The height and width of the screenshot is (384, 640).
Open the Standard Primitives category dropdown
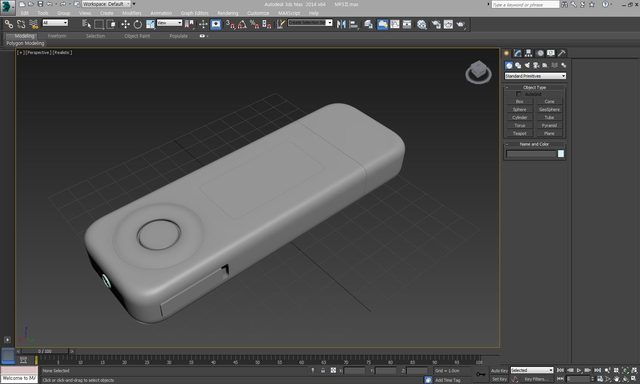coord(535,76)
